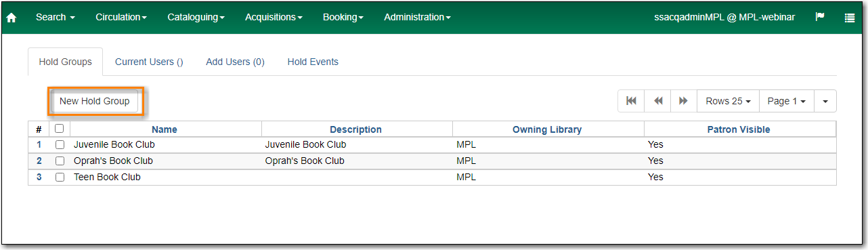
Task: Switch to the Hold Events tab
Action: click(313, 62)
